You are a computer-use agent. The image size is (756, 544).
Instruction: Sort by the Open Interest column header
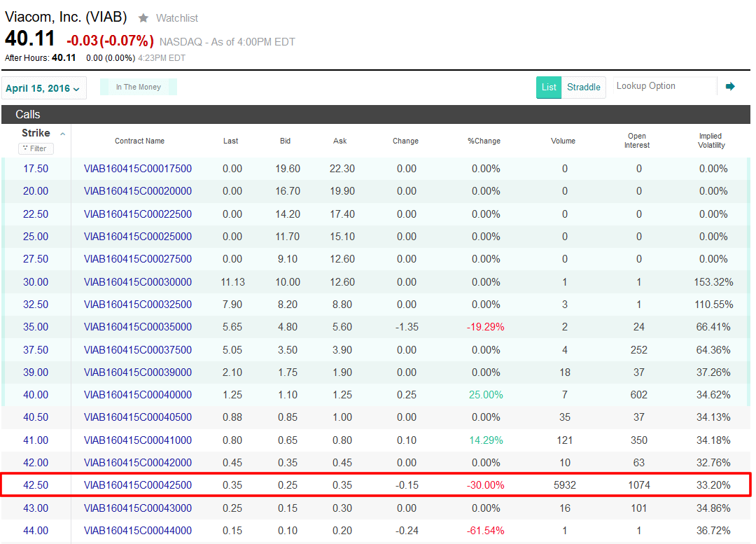[x=637, y=140]
